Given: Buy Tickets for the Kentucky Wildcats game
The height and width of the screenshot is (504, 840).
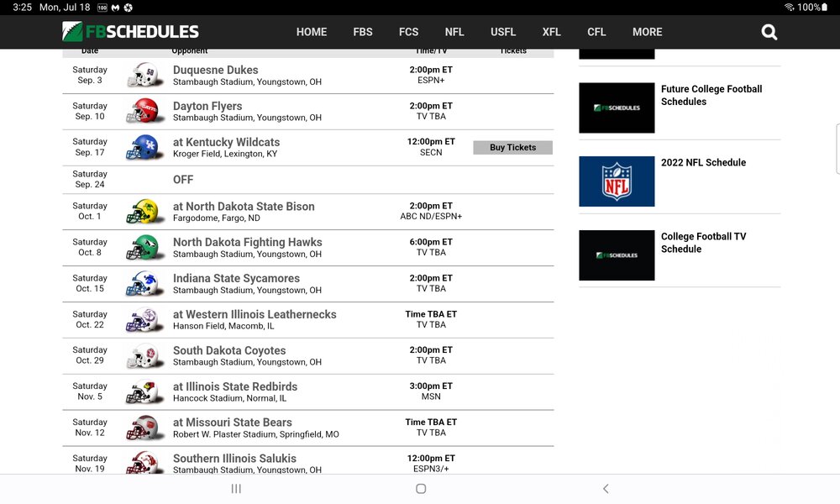Looking at the screenshot, I should coord(512,147).
